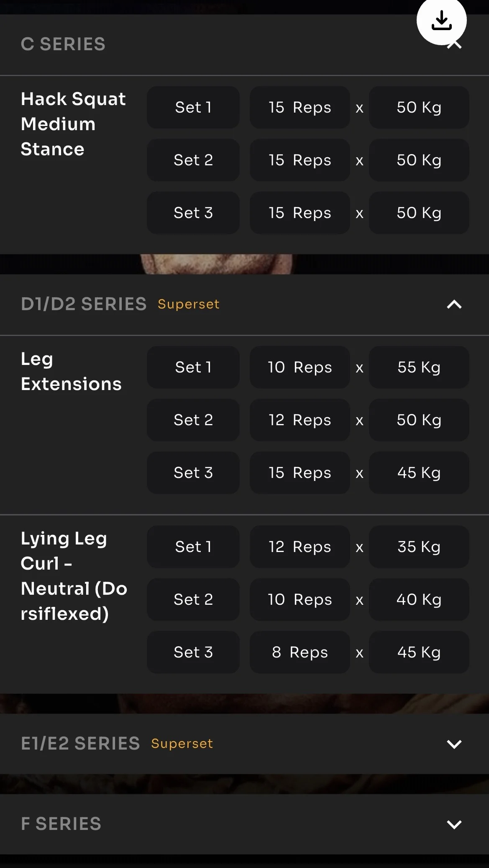This screenshot has height=868, width=489.
Task: Collapse the C Series section chevron
Action: pos(455,45)
